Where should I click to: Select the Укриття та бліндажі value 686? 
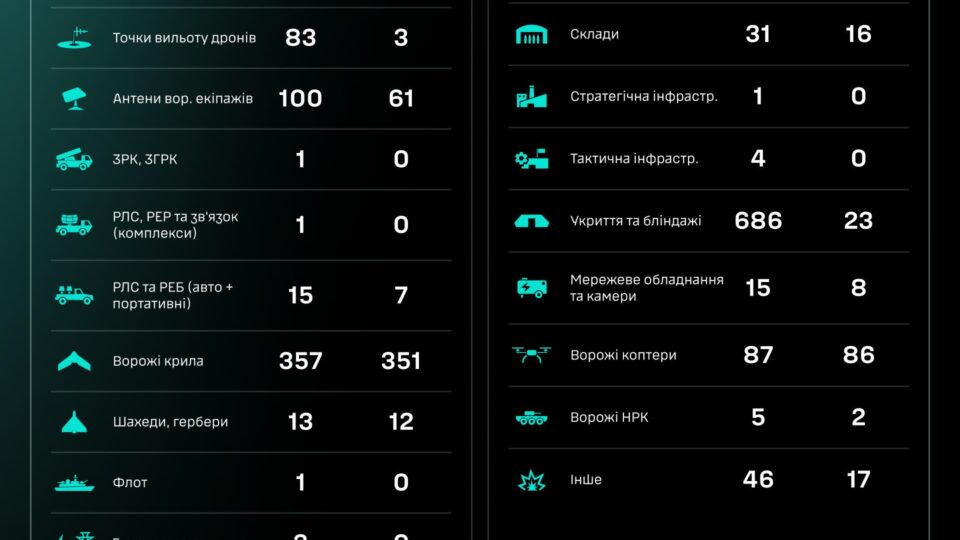click(758, 220)
